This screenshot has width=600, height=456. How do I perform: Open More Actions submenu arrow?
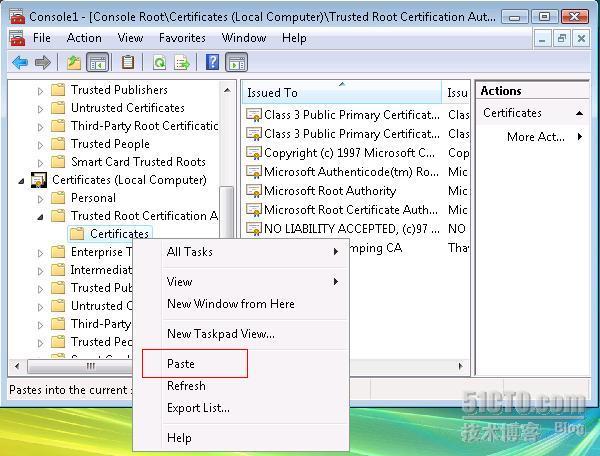(x=580, y=137)
